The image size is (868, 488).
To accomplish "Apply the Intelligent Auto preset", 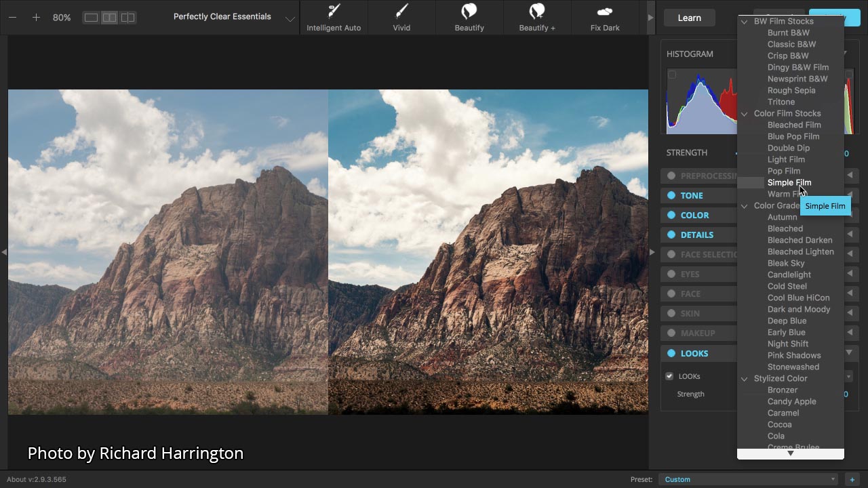I will pos(334,17).
